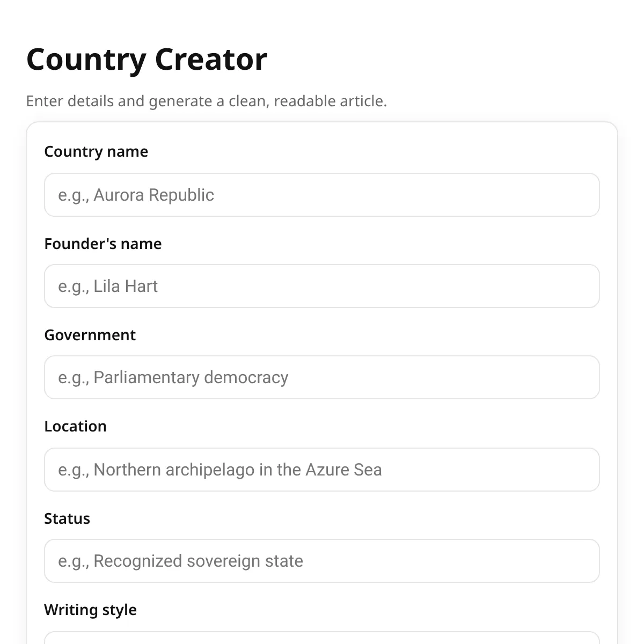Open the Writing style selector below its label
The image size is (644, 644).
(322, 638)
